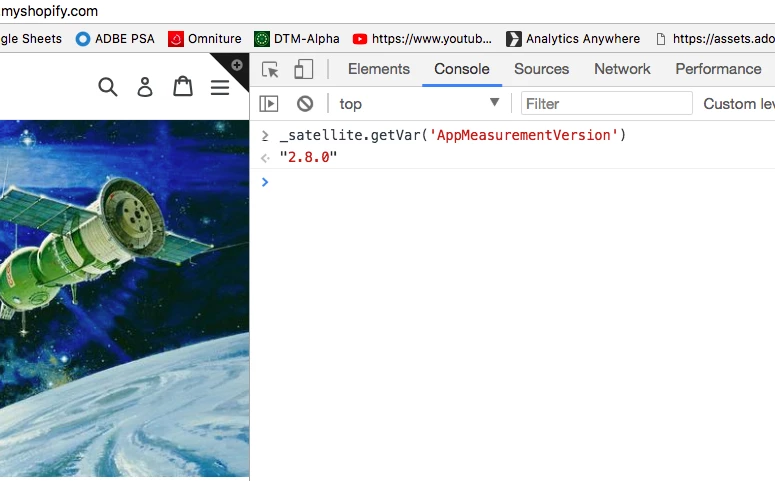Open the YouTube bookmark
The image size is (775, 481).
click(423, 39)
